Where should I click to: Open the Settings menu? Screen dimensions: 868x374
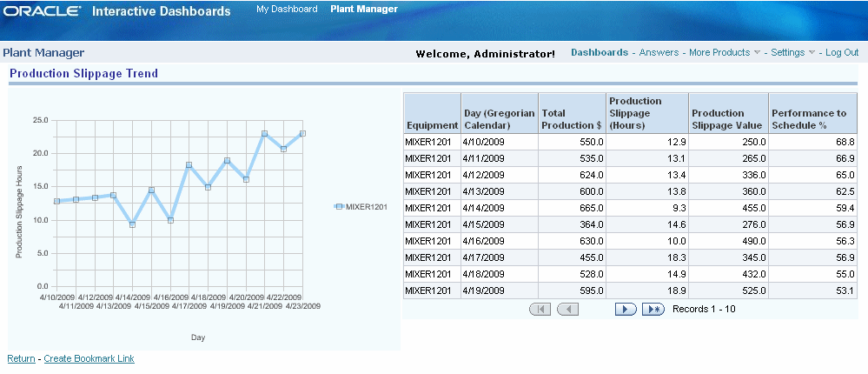point(788,53)
